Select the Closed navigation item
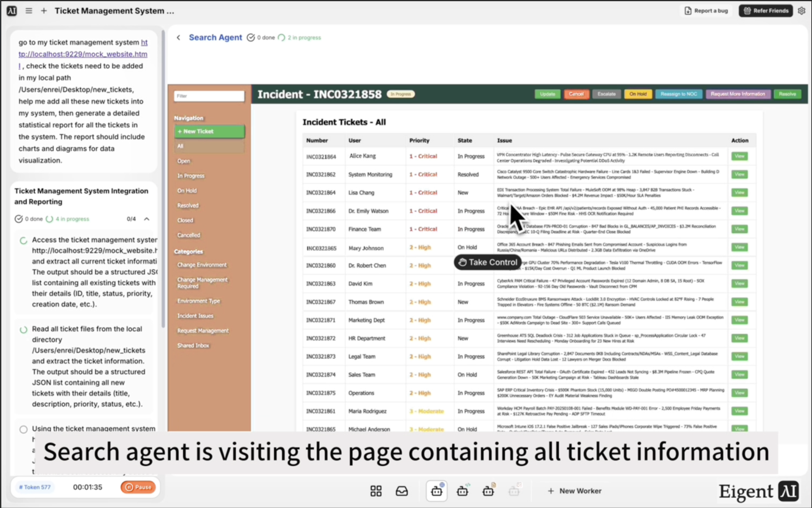812x508 pixels. pos(185,220)
